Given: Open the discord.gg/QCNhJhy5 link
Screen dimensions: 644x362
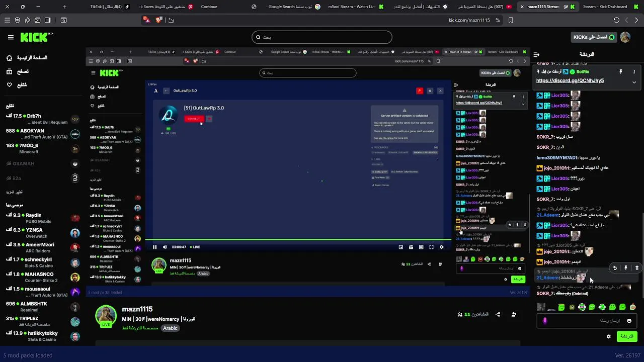Looking at the screenshot, I should 570,80.
